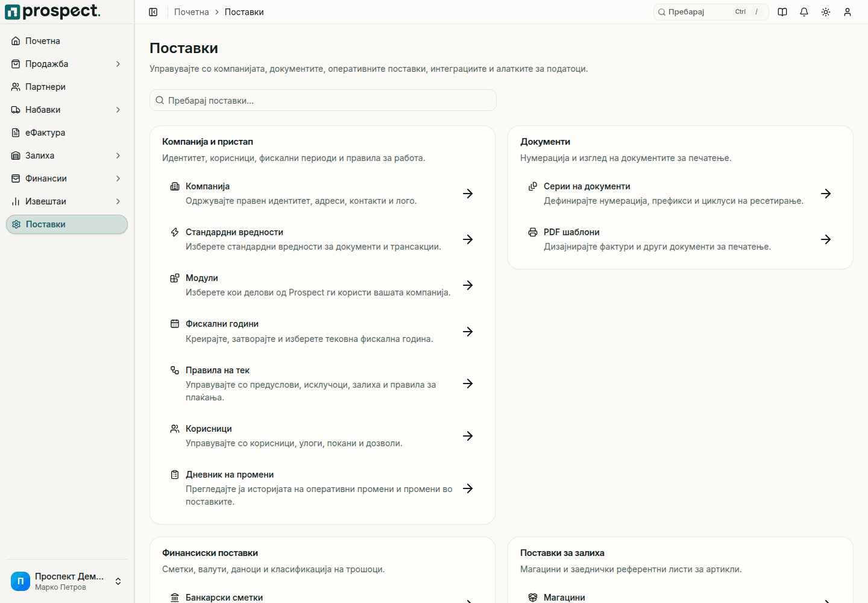Viewport: 868px width, 603px height.
Task: Open the notifications bell
Action: point(804,12)
